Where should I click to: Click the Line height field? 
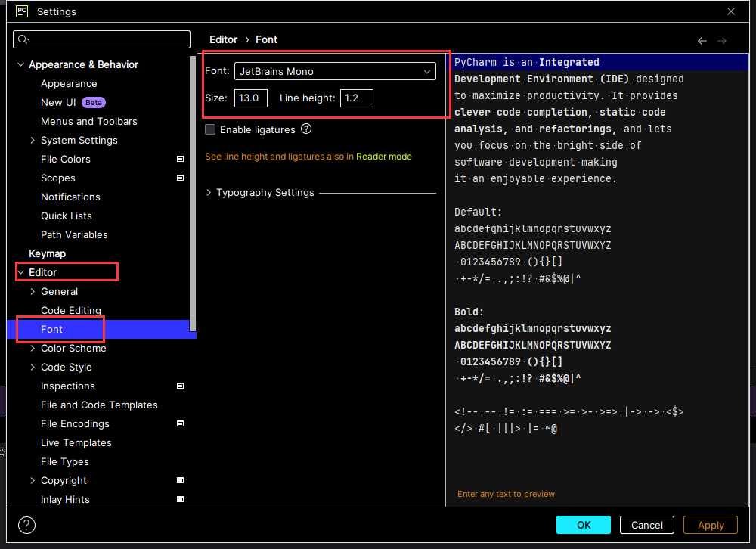[x=357, y=98]
